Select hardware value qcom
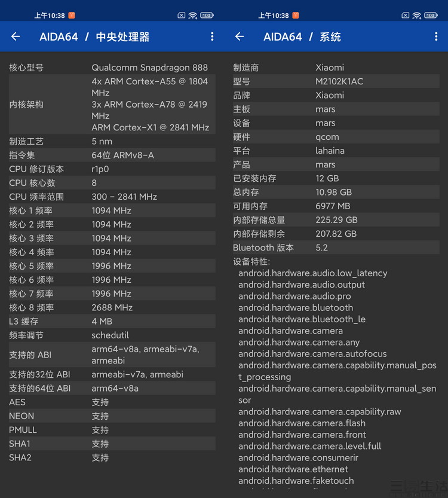The width and height of the screenshot is (448, 498). [327, 137]
